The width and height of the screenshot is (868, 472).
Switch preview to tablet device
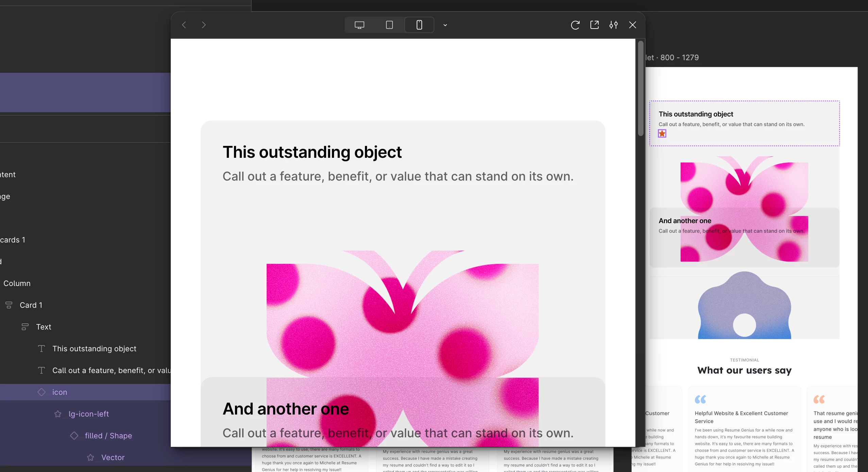389,25
